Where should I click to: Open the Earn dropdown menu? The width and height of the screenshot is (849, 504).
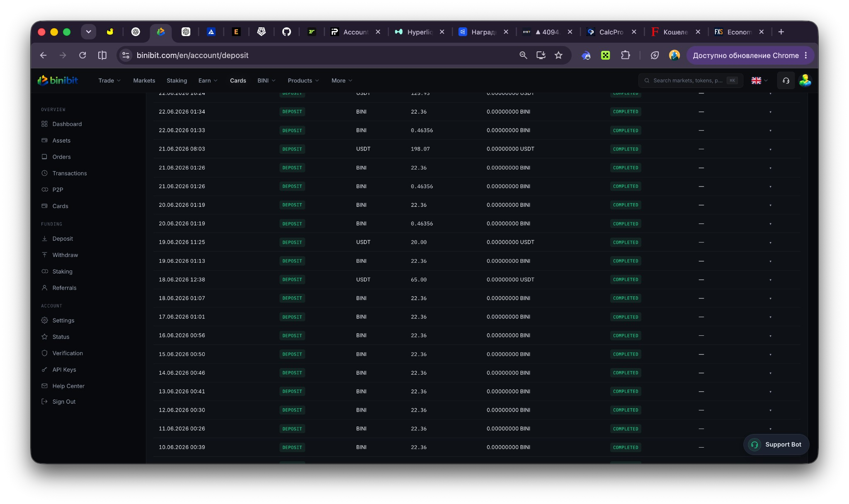click(208, 80)
